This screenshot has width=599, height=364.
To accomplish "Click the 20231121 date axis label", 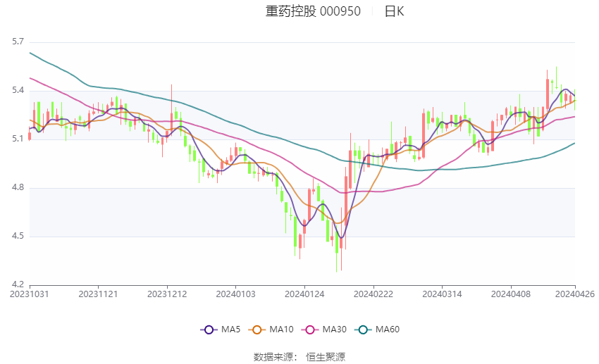I will click(98, 294).
